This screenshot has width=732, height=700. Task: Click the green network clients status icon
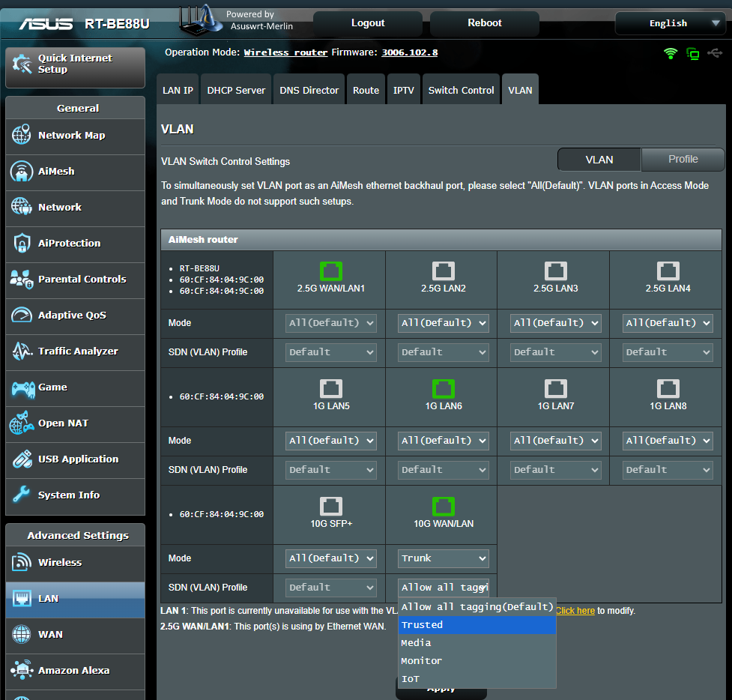(x=693, y=54)
